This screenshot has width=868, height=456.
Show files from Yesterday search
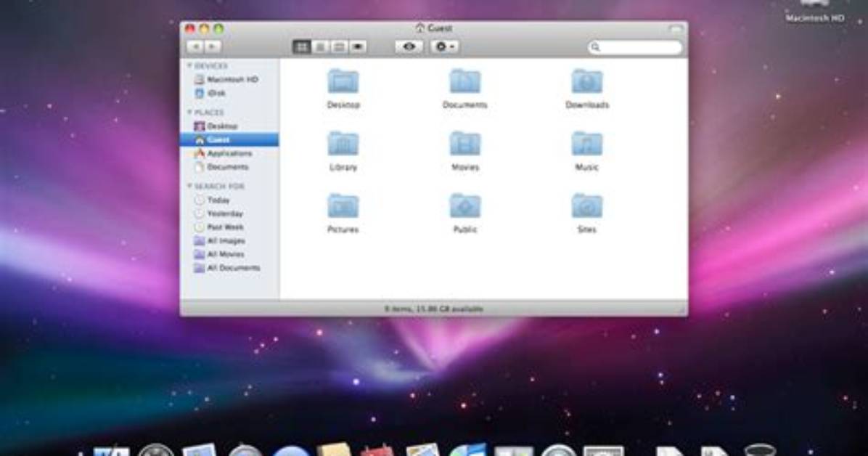pyautogui.click(x=229, y=213)
